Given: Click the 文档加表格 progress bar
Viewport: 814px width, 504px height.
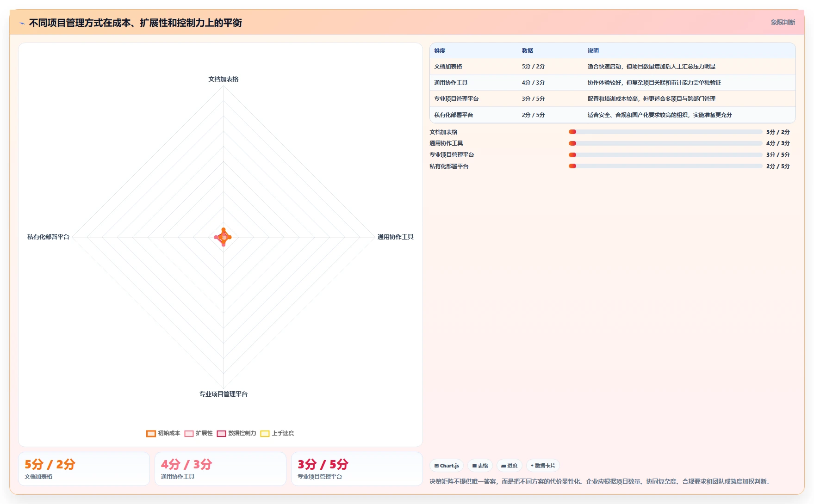Looking at the screenshot, I should click(665, 132).
